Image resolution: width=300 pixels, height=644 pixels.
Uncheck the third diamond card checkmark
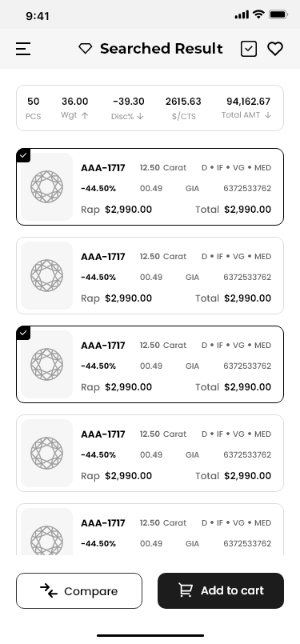click(x=23, y=333)
